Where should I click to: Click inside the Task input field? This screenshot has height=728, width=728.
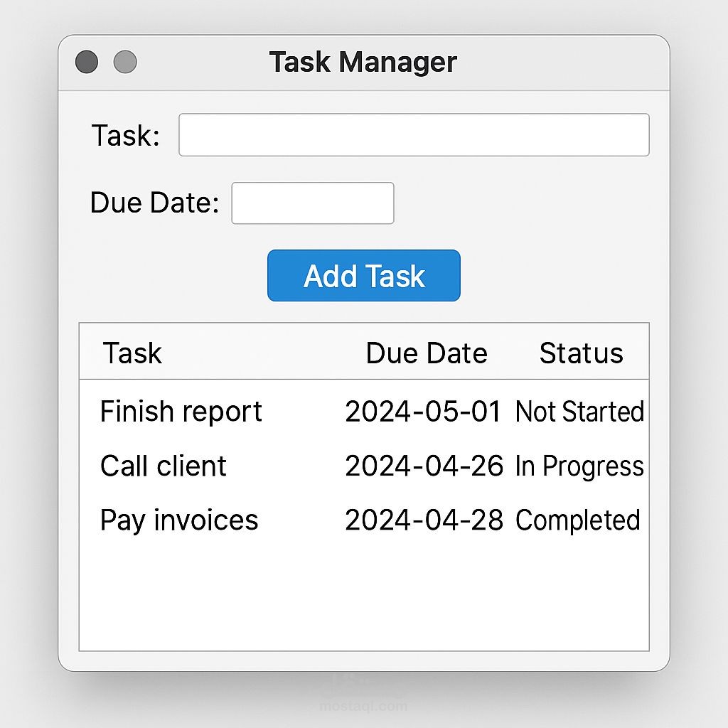[x=414, y=134]
